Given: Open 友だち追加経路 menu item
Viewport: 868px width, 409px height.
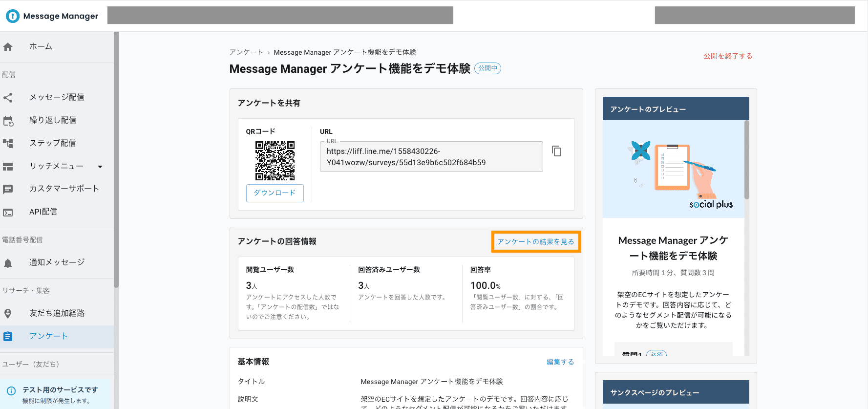Looking at the screenshot, I should (57, 313).
